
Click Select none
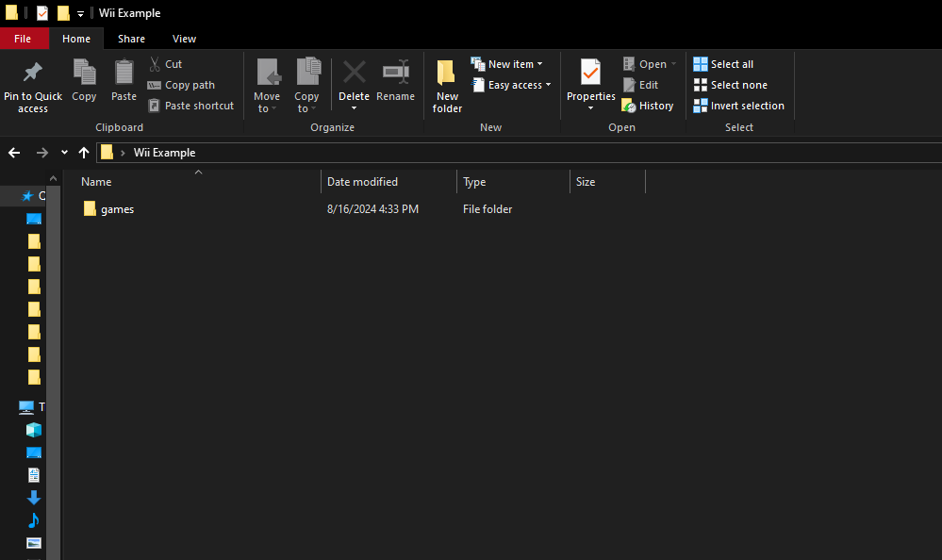(731, 85)
